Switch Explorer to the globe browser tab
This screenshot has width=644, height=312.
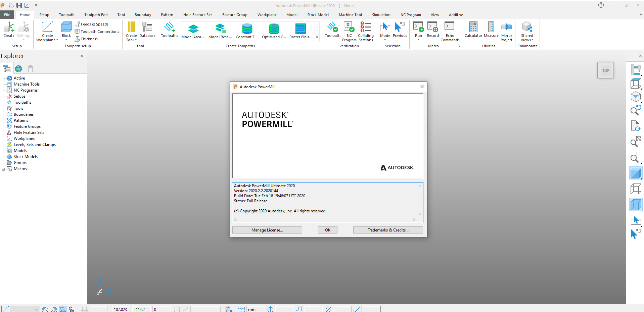pos(18,69)
